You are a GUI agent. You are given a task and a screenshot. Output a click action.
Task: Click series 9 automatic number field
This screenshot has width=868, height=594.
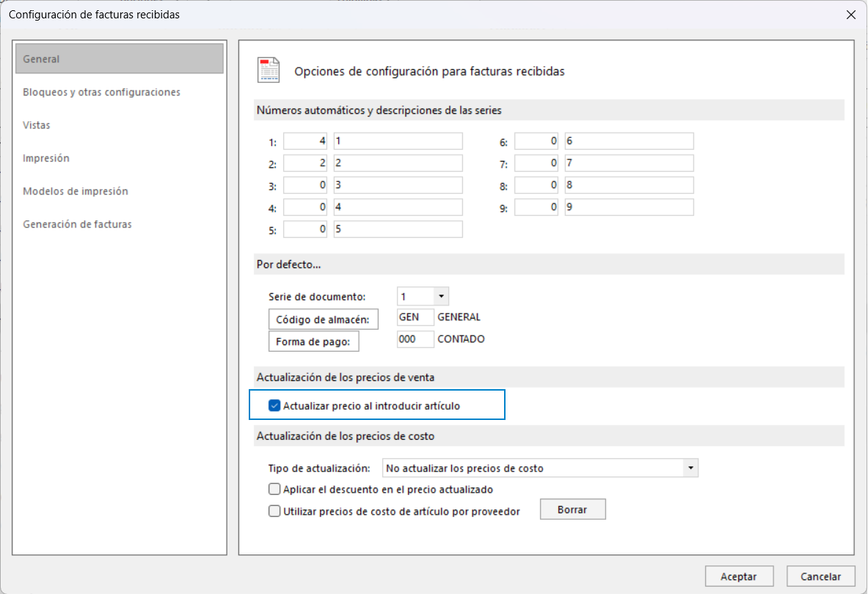(x=536, y=207)
